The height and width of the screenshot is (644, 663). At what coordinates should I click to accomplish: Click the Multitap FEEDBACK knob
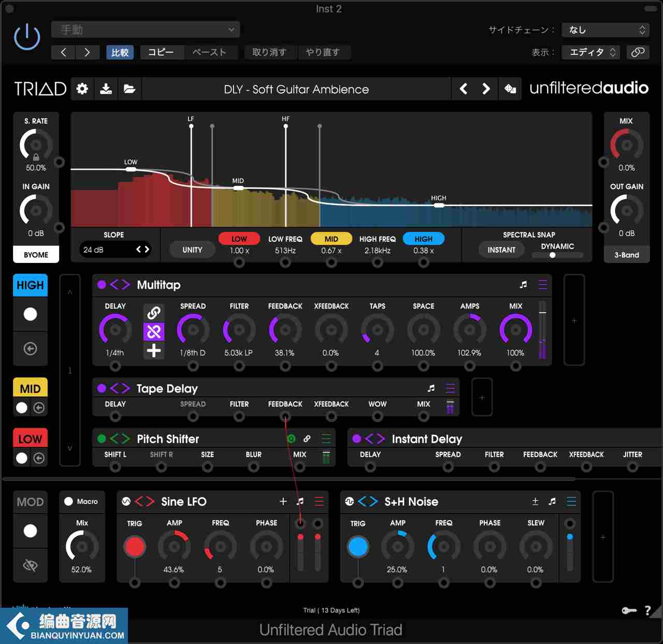click(285, 330)
